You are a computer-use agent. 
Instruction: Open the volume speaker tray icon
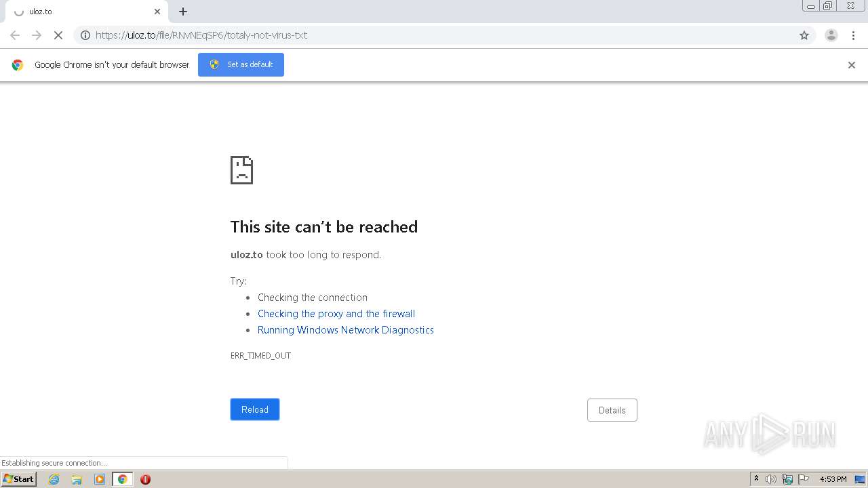tap(771, 479)
